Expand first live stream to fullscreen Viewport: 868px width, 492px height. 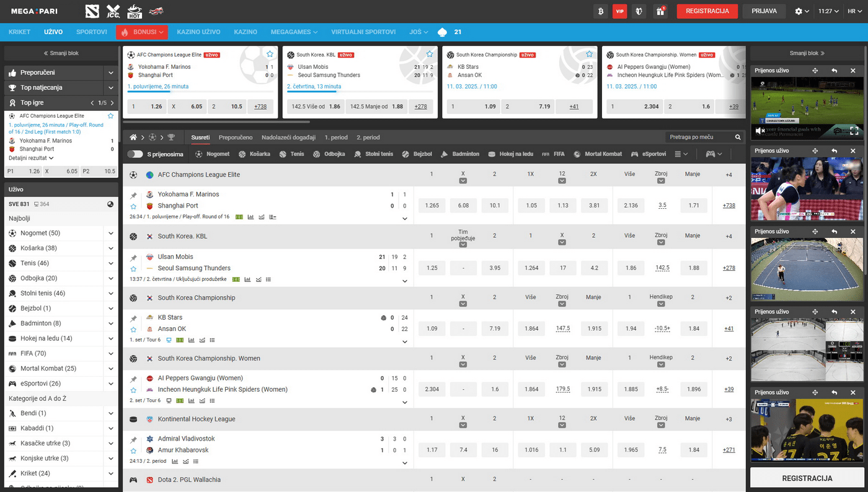[854, 131]
